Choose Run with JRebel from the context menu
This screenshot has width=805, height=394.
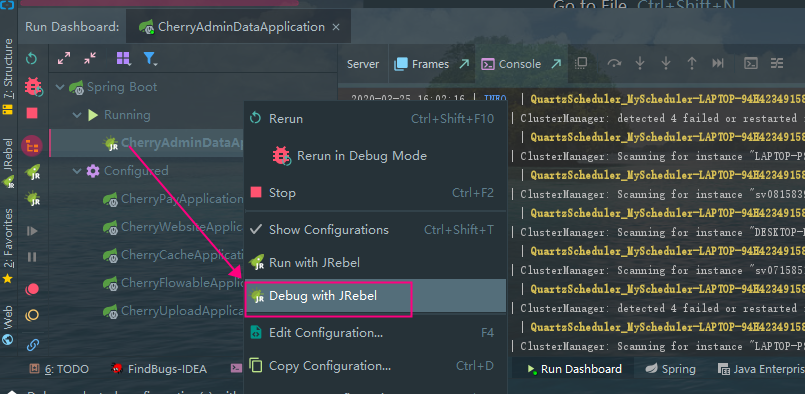(375, 262)
